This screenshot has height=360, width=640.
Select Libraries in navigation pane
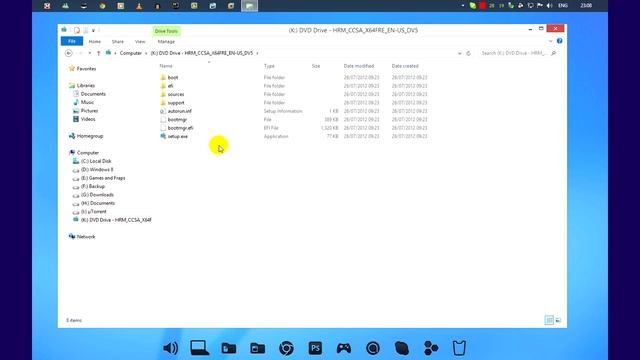coord(82,85)
